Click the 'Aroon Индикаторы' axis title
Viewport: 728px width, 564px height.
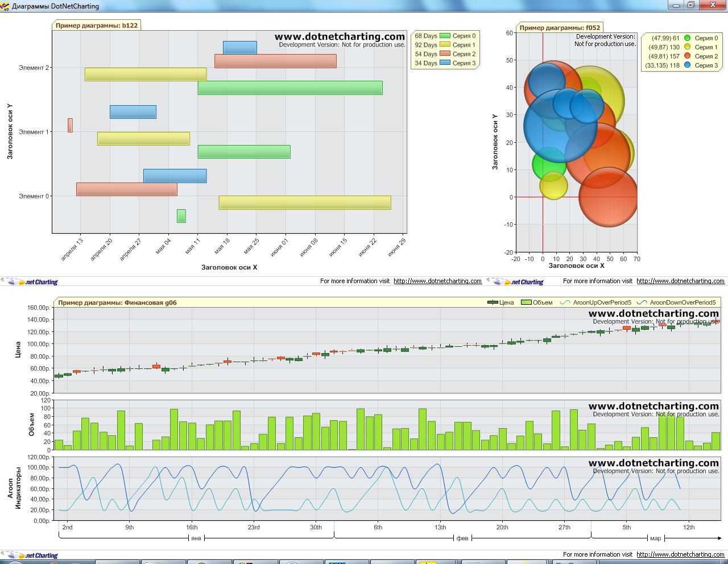point(14,488)
